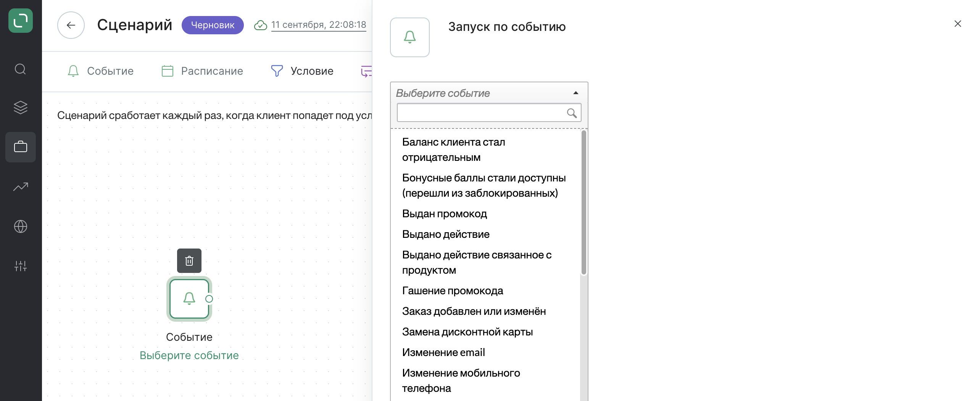
Task: Open the globe sidebar icon
Action: point(21,226)
